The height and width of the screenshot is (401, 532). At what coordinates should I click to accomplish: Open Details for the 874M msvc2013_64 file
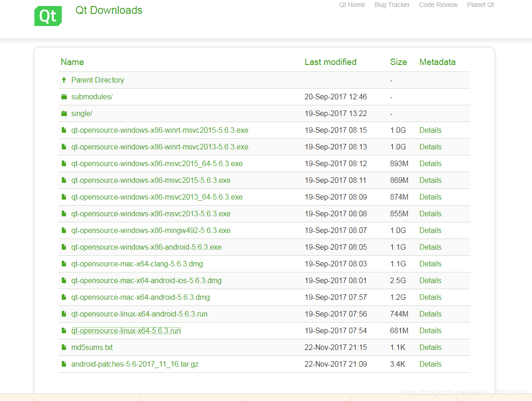[x=430, y=197]
